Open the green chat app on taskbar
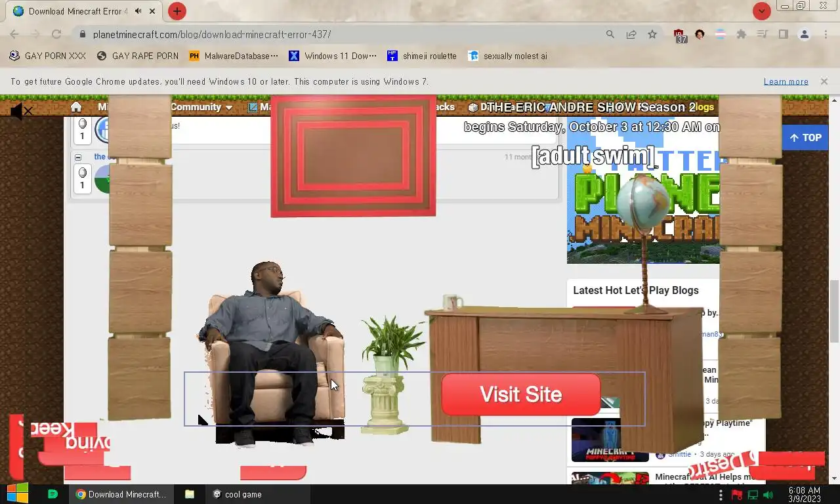 pyautogui.click(x=53, y=494)
